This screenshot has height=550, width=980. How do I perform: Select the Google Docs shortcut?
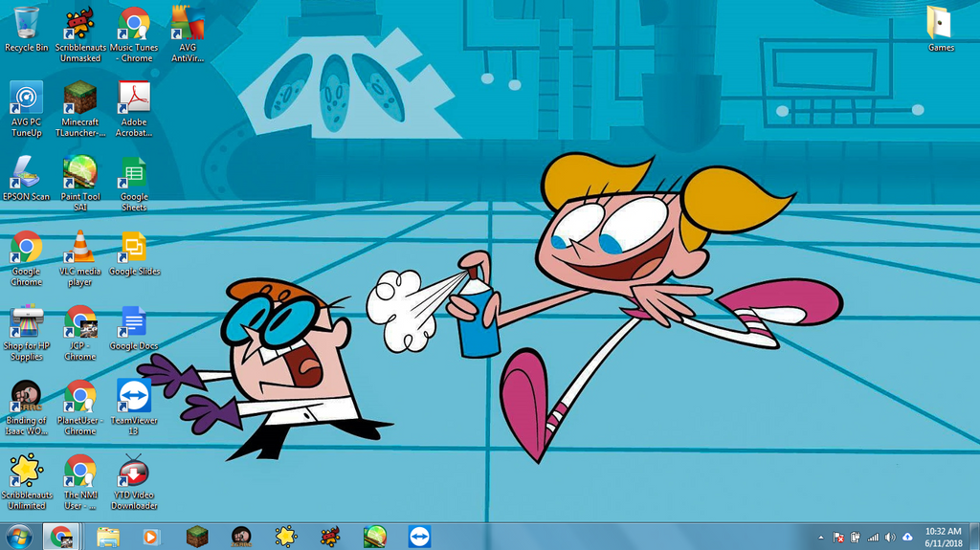pyautogui.click(x=134, y=327)
